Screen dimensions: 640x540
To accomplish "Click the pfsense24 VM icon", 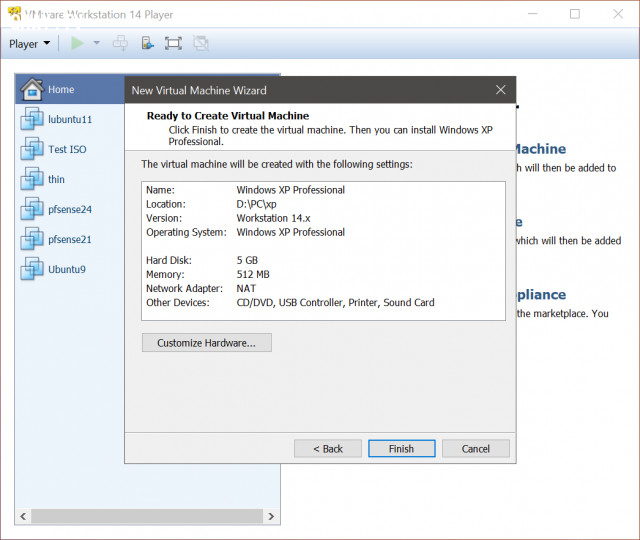I will 32,209.
